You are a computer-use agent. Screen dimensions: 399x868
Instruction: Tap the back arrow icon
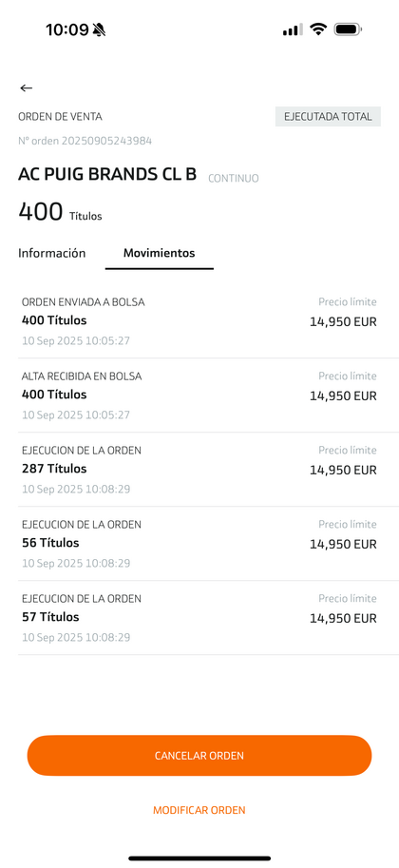coord(26,88)
